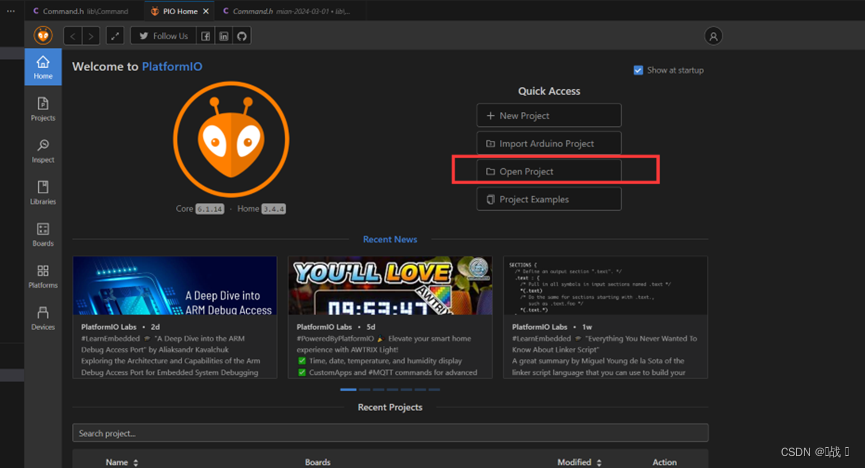Click PlatformIO Labs 5d post header

[335, 327]
